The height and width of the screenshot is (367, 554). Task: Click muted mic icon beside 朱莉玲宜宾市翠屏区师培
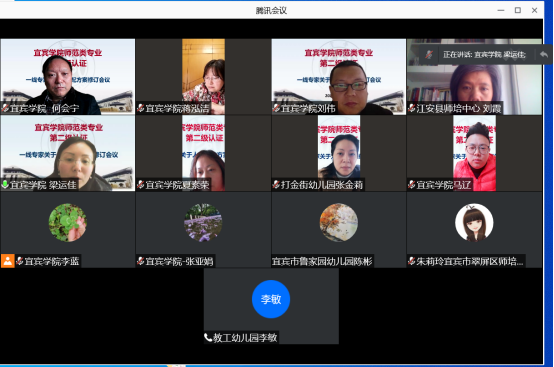(x=412, y=261)
